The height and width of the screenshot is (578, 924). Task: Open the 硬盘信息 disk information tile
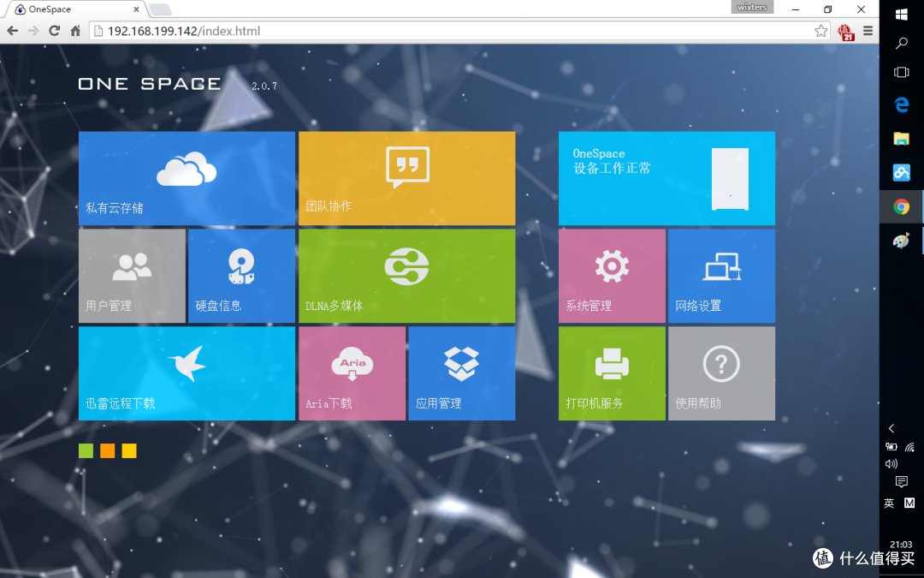[x=241, y=276]
